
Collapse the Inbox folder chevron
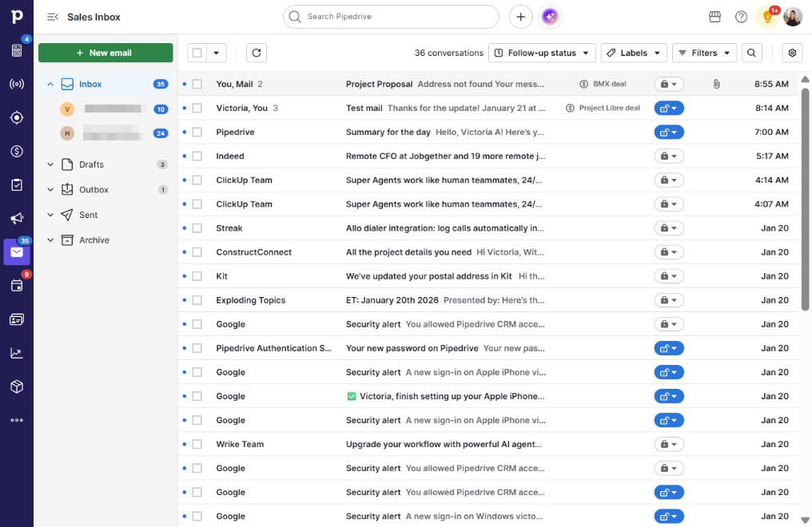[x=50, y=84]
